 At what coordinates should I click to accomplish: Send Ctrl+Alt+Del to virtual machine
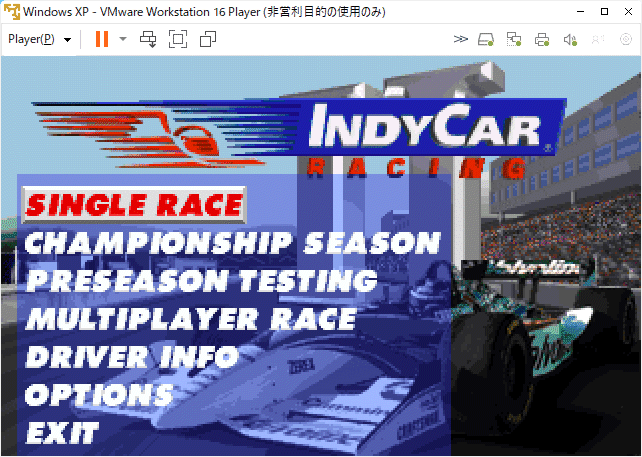[148, 39]
